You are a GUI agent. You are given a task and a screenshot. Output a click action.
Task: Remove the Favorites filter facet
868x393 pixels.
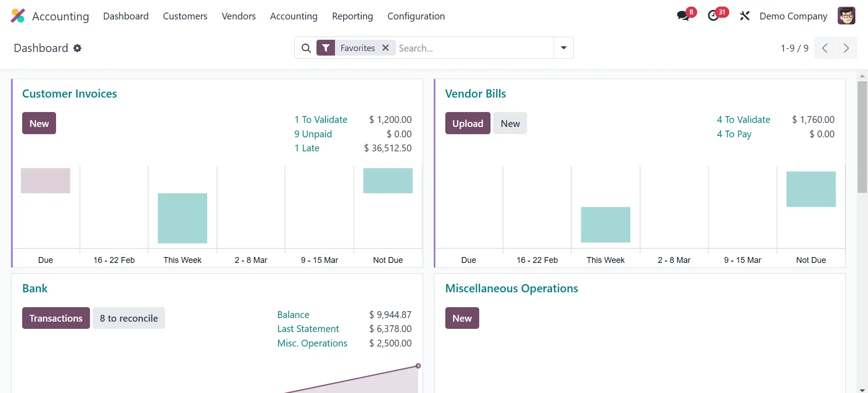coord(386,48)
